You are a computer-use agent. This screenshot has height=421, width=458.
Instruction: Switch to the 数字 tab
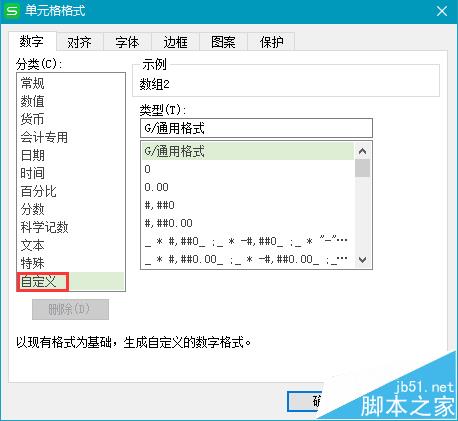coord(32,41)
